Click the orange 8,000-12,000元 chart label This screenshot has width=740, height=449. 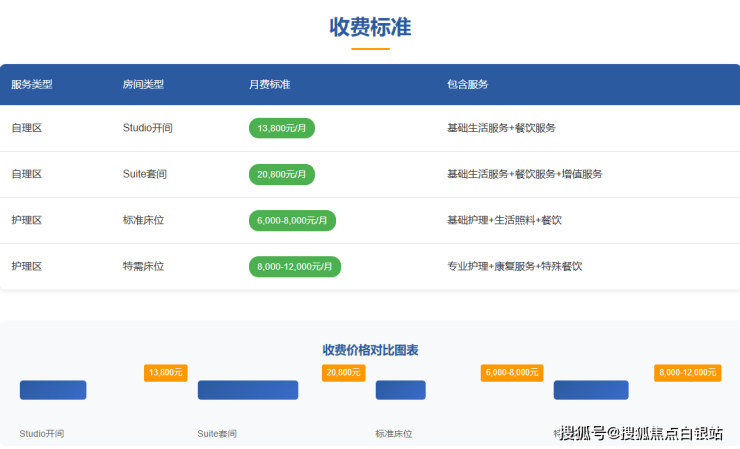pos(687,372)
